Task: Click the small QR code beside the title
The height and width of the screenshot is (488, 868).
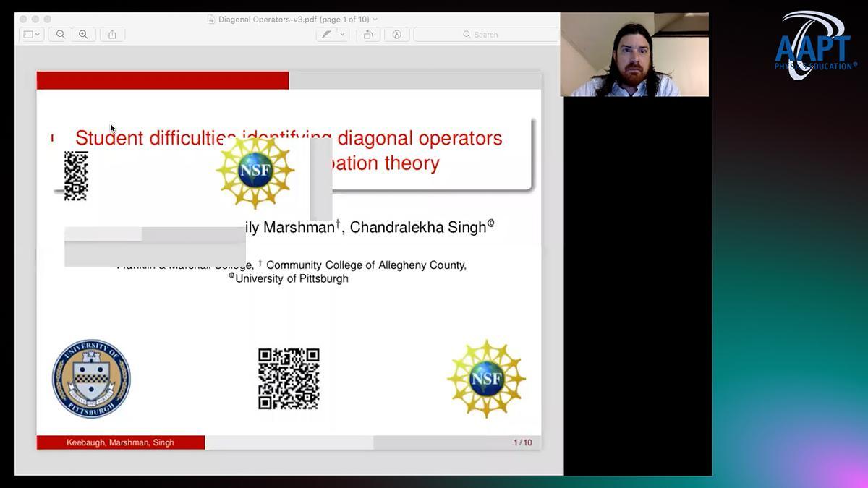Action: (76, 176)
